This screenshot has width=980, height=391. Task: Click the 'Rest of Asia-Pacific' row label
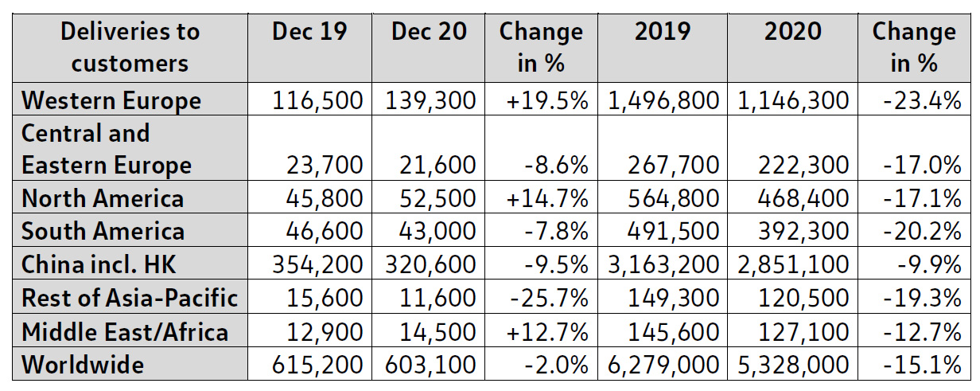pos(130,298)
